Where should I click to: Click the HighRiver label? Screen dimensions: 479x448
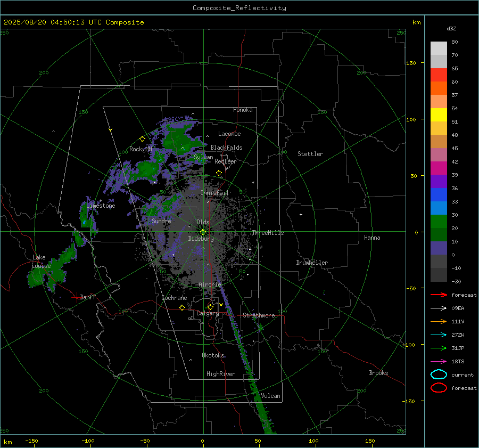point(221,374)
